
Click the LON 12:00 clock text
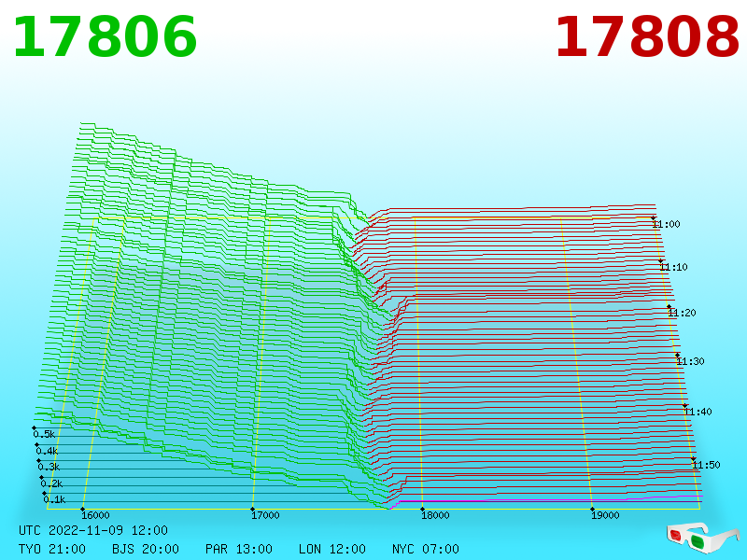click(x=332, y=549)
